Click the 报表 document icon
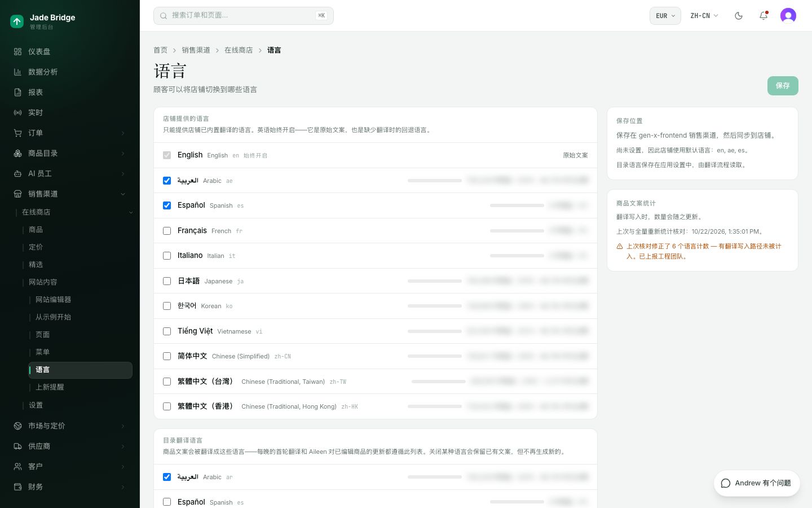812x508 pixels. (x=18, y=92)
